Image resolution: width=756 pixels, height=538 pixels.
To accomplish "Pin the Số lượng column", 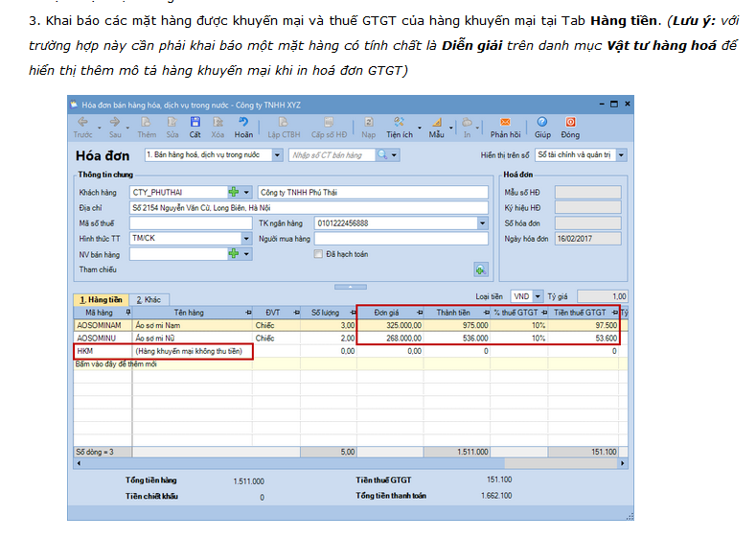I will pos(353,313).
